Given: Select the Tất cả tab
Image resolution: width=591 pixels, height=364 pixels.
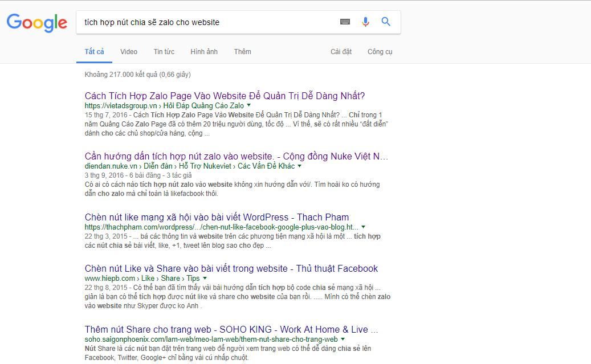Looking at the screenshot, I should 94,52.
